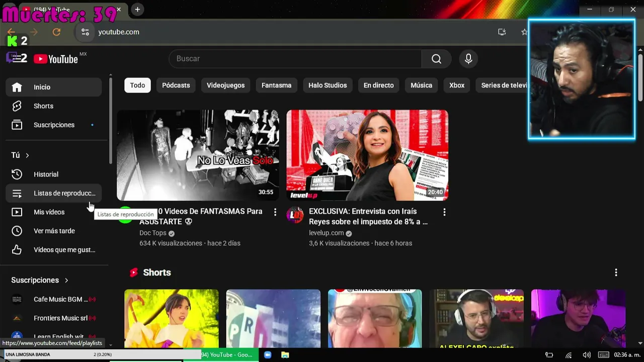Click Frontiers Music srl subscription

click(x=54, y=318)
